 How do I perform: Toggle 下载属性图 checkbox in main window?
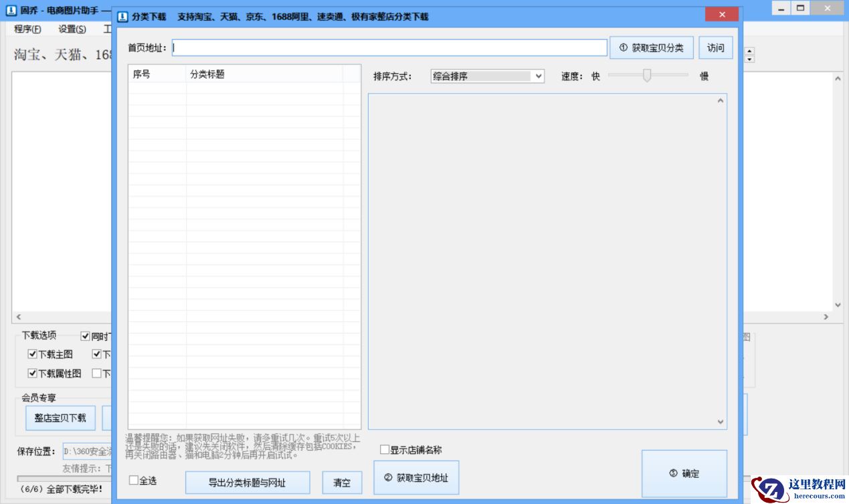click(32, 374)
